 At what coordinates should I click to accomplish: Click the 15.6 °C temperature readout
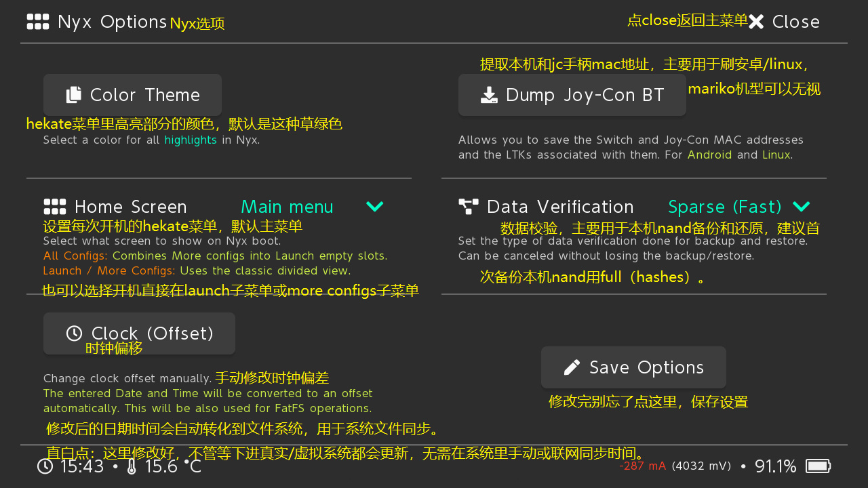tap(173, 466)
